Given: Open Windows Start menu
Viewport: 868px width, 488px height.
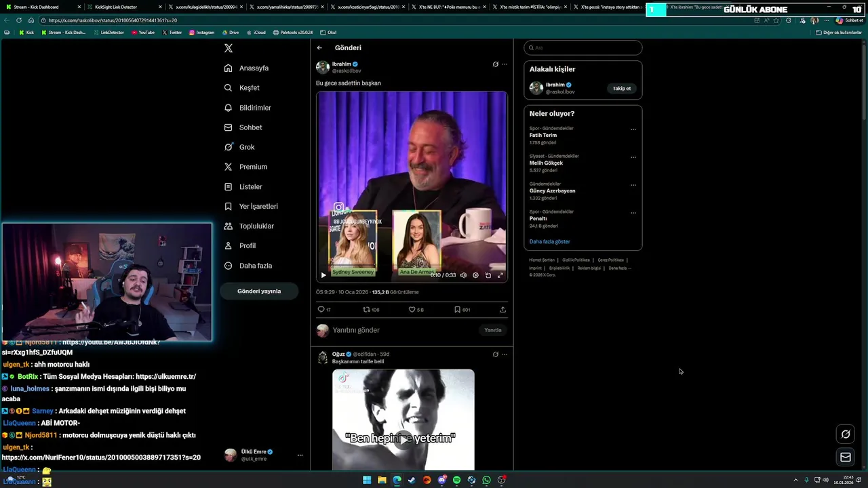Looking at the screenshot, I should [367, 480].
